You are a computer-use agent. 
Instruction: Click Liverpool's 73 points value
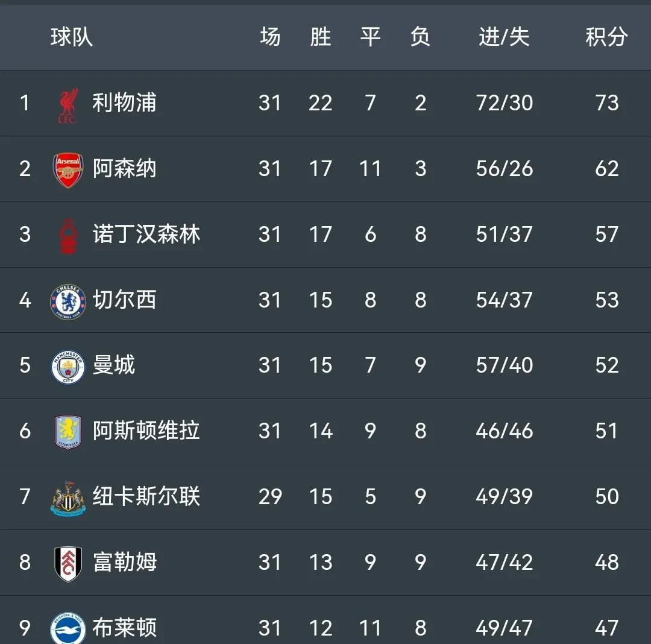(606, 103)
